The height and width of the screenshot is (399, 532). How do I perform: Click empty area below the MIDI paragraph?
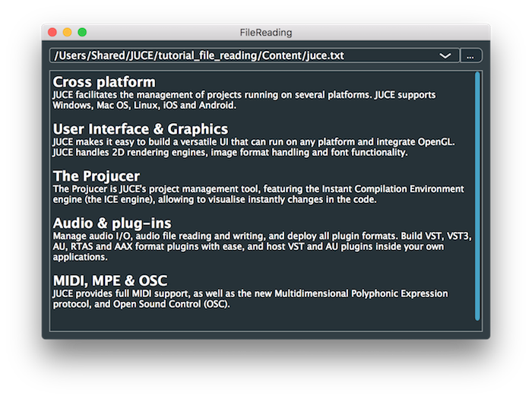pos(258,321)
